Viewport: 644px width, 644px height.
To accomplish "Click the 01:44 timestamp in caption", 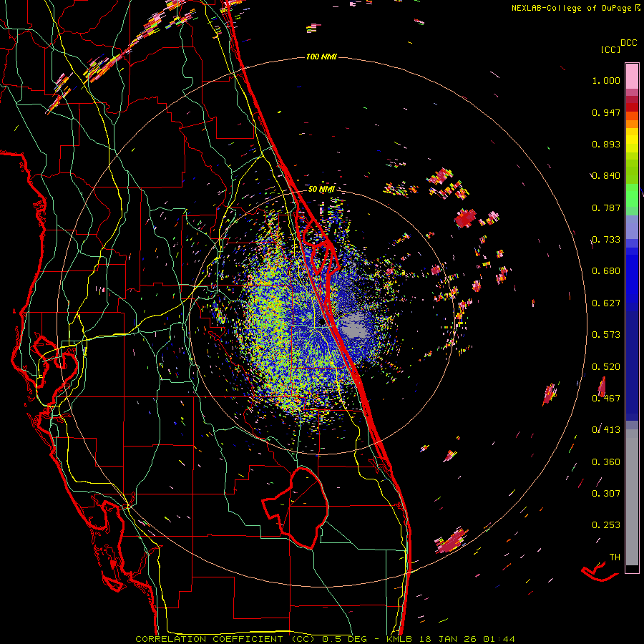I will coord(499,639).
